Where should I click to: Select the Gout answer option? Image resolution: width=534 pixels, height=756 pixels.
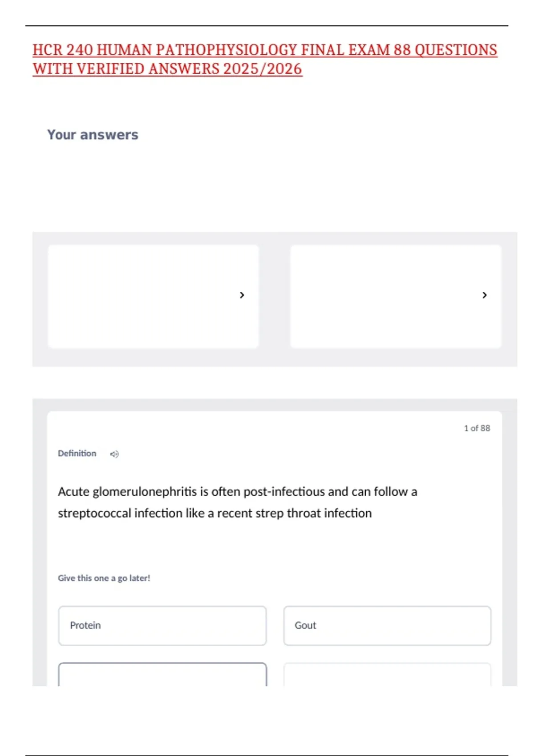[387, 626]
